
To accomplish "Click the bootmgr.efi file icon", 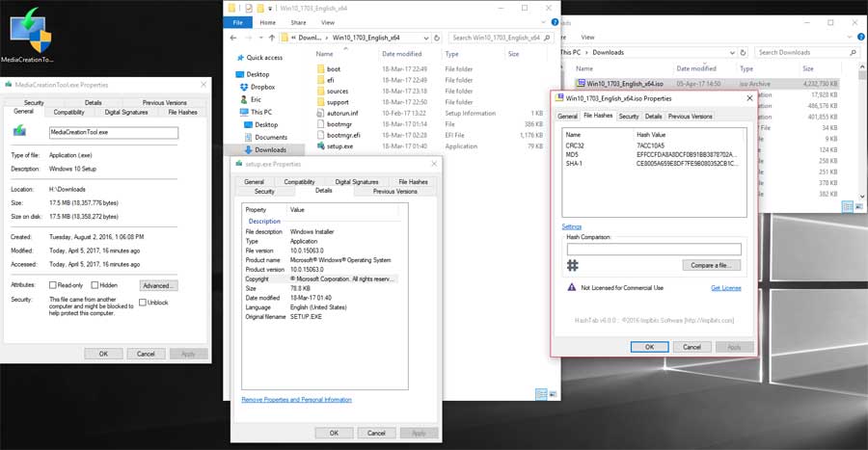I will click(x=320, y=135).
